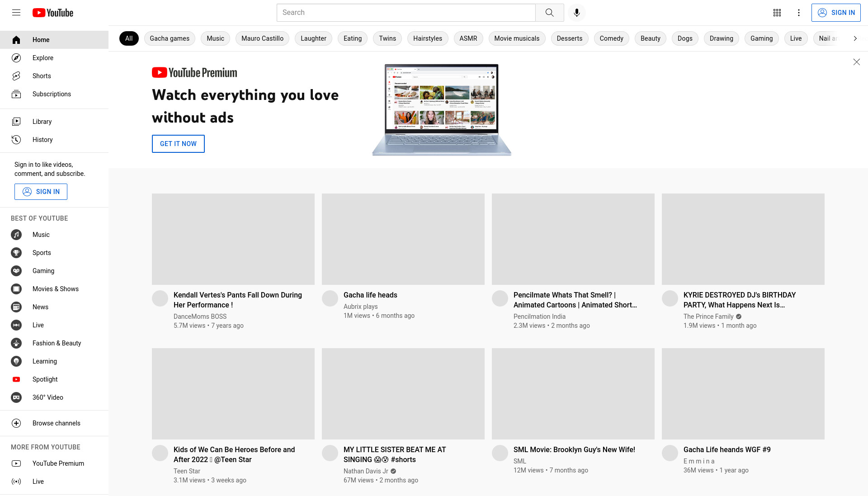The width and height of the screenshot is (868, 496).
Task: Open History in the sidebar
Action: (54, 140)
